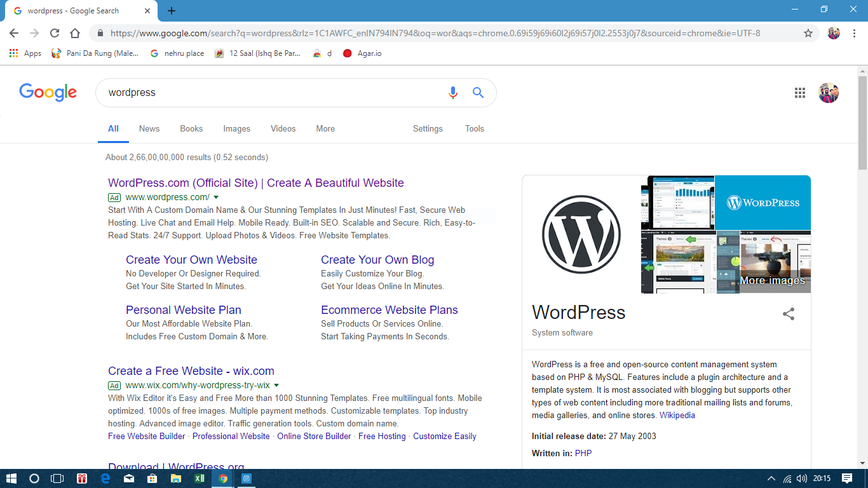This screenshot has width=868, height=488.
Task: Click the blue search magnifier icon
Action: click(478, 93)
